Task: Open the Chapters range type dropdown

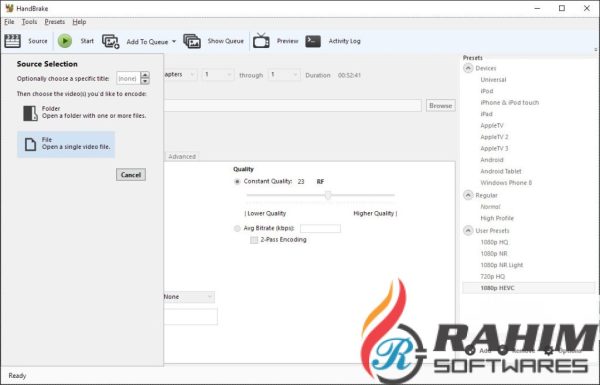Action: (181, 75)
